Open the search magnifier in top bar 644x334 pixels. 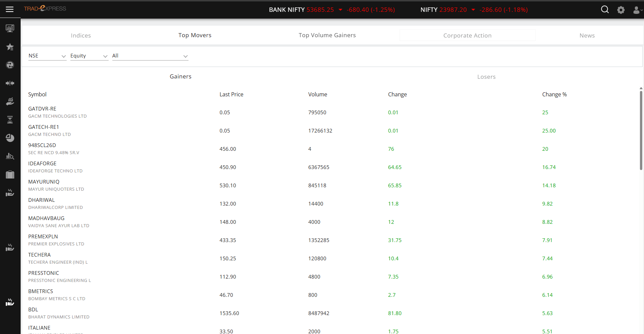pos(605,9)
